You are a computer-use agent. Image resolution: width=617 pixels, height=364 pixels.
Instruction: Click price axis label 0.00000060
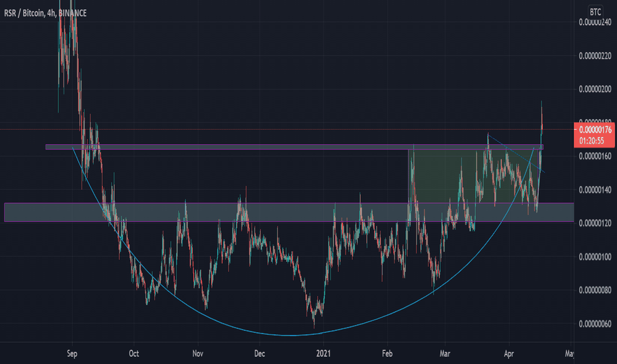click(595, 324)
